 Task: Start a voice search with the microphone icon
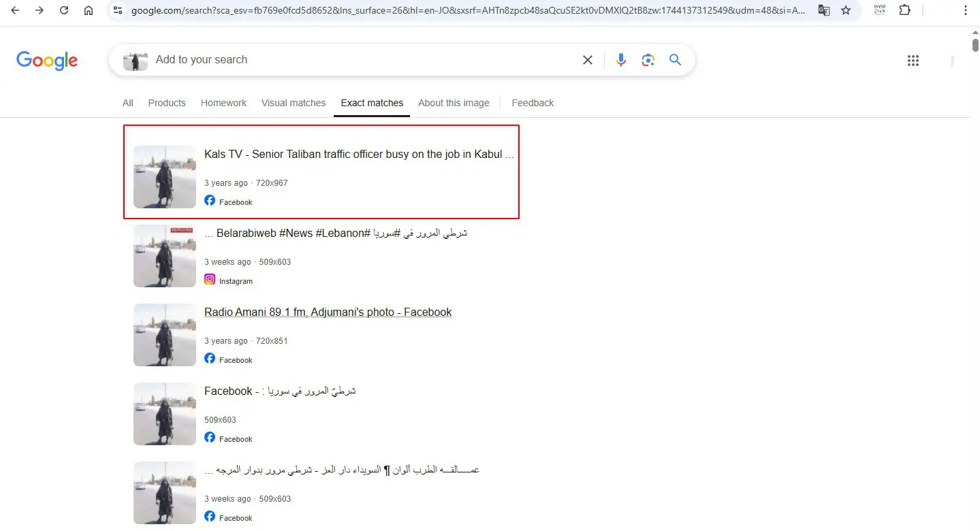point(620,60)
